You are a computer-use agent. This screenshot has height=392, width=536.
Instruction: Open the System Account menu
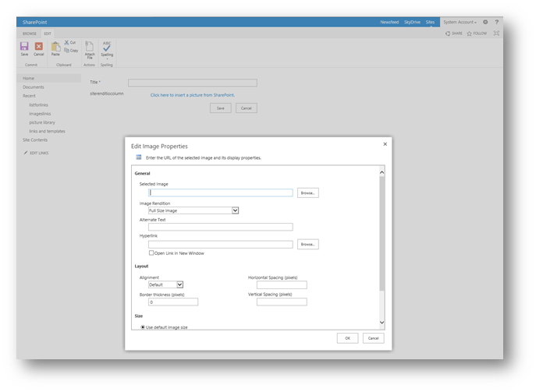click(460, 22)
